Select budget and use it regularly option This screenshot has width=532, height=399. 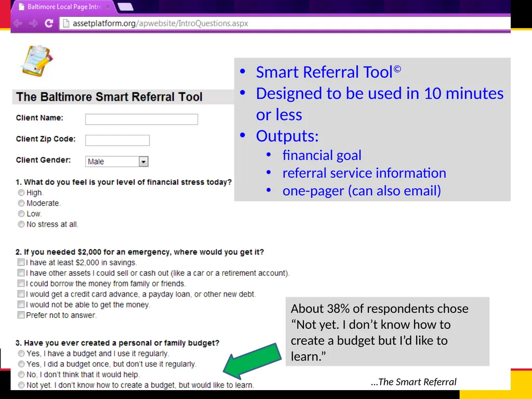pyautogui.click(x=21, y=353)
